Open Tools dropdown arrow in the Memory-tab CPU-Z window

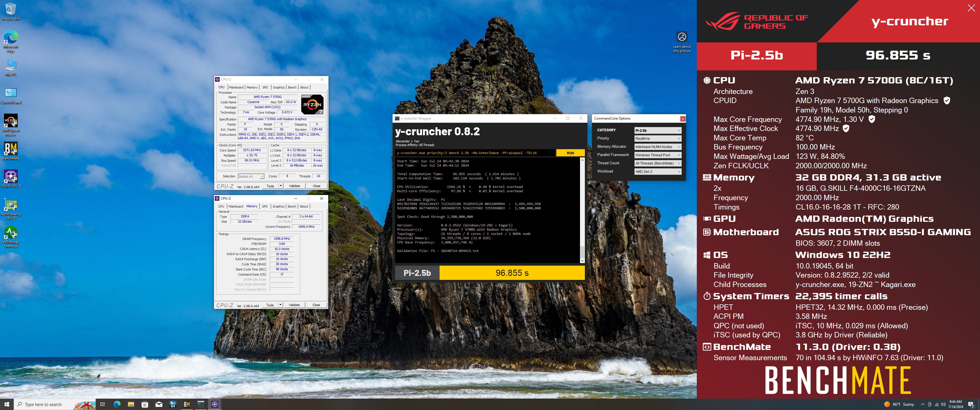(280, 305)
